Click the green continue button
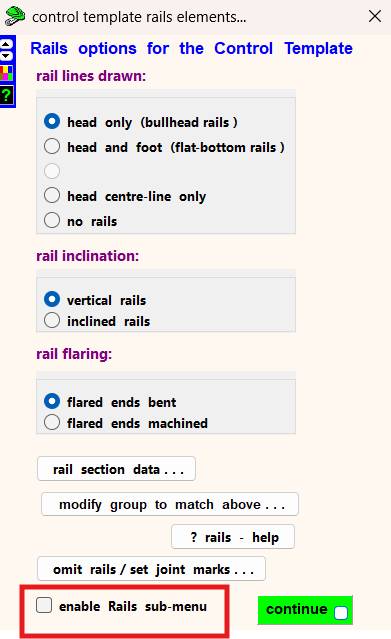This screenshot has height=639, width=391. pos(305,610)
